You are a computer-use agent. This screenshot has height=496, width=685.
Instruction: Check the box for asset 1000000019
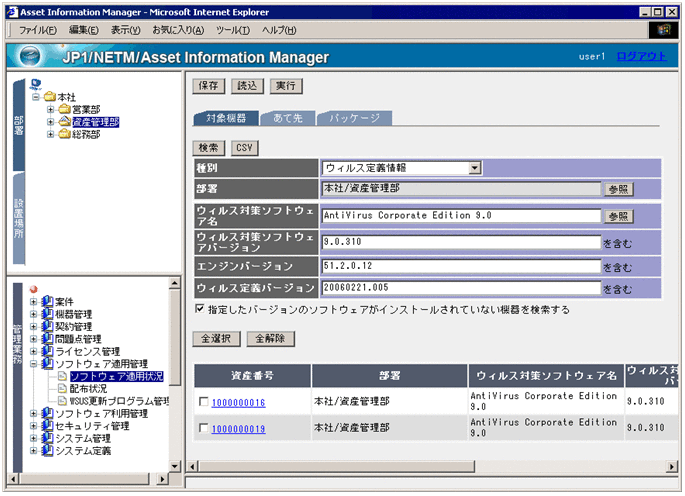click(x=205, y=429)
